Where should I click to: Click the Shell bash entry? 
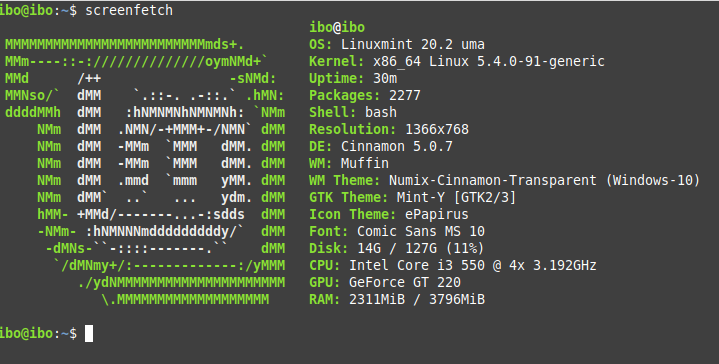[x=353, y=112]
